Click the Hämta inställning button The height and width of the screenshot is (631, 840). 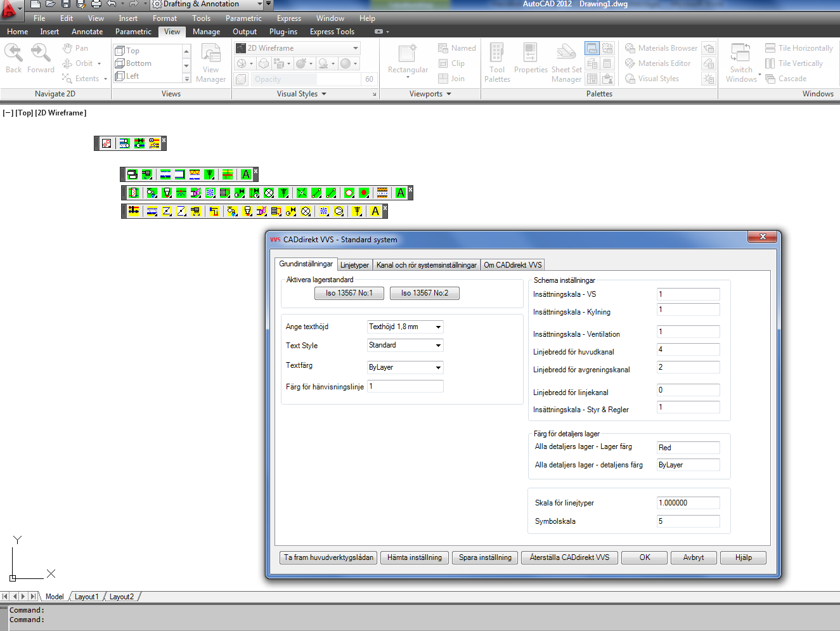[415, 557]
